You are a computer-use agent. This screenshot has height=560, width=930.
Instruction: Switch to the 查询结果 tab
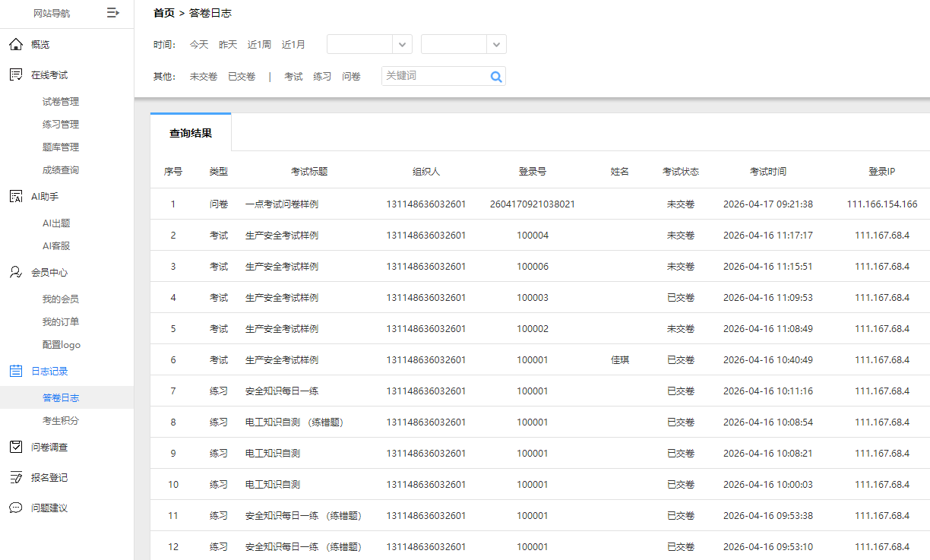pos(190,131)
